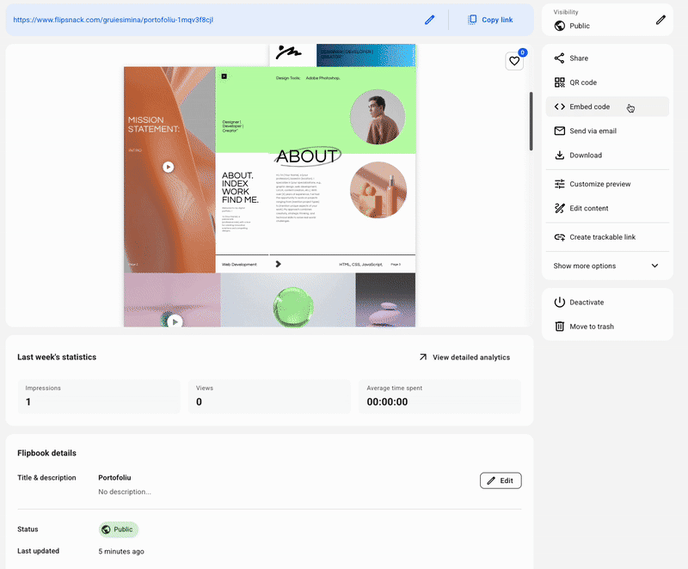Edit visibility with the pencil icon
688x569 pixels.
tap(660, 20)
